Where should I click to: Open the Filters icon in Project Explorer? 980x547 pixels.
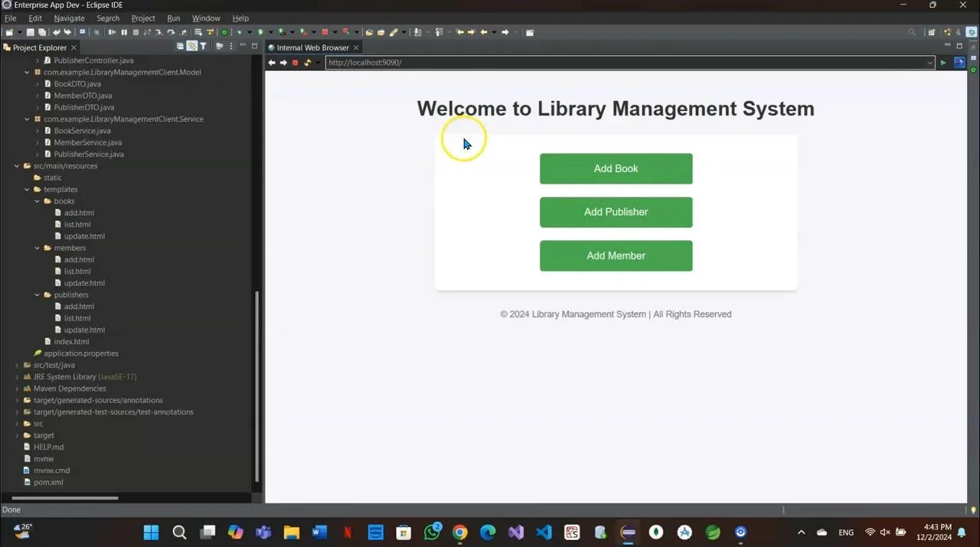(203, 47)
